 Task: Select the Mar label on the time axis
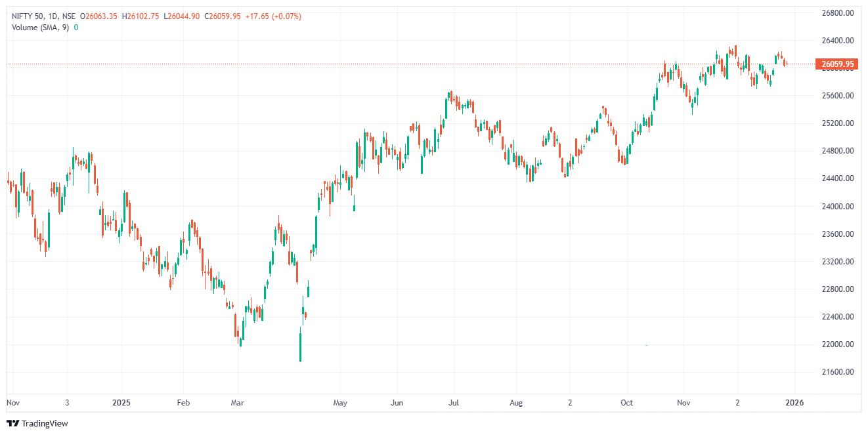[x=238, y=402]
